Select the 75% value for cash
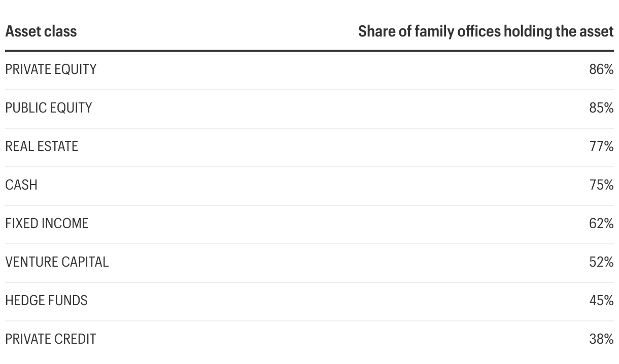 (x=602, y=185)
